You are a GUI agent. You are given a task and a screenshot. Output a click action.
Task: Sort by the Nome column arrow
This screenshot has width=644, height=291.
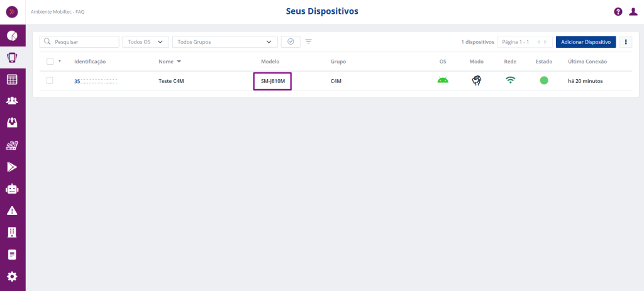[179, 62]
